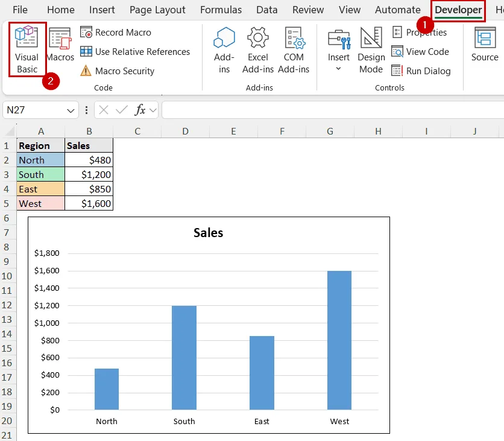The height and width of the screenshot is (441, 504).
Task: Select the Developer tab
Action: coord(458,10)
